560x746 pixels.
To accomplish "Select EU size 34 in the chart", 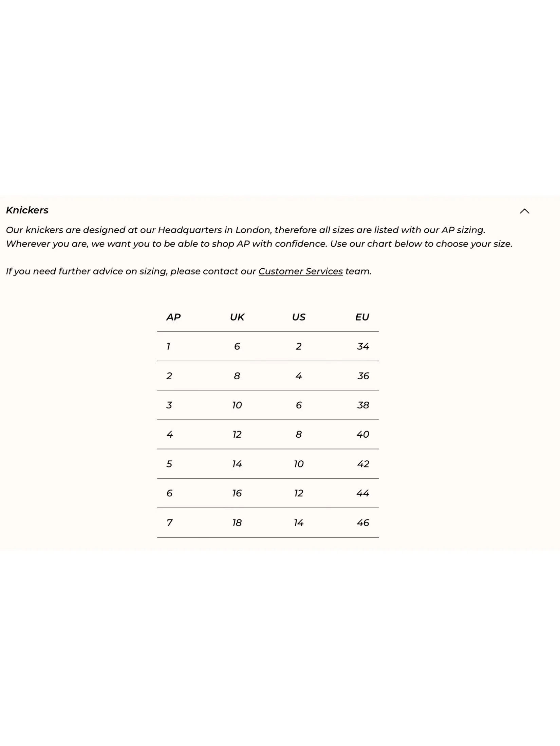I will [x=363, y=346].
